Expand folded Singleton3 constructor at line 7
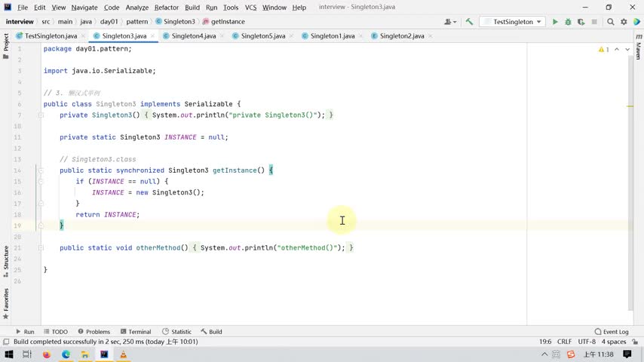Viewport: 644px width, 362px height. [41, 115]
